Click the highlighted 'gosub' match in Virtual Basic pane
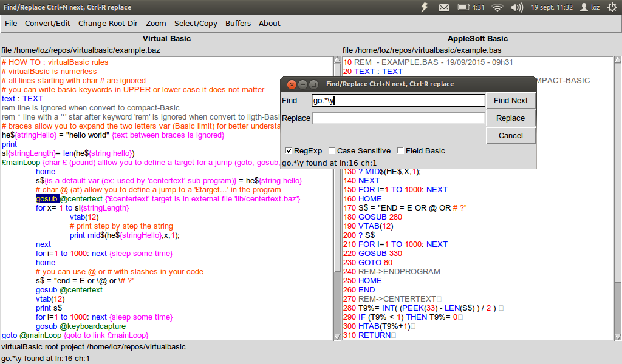The height and width of the screenshot is (364, 622). (x=47, y=199)
